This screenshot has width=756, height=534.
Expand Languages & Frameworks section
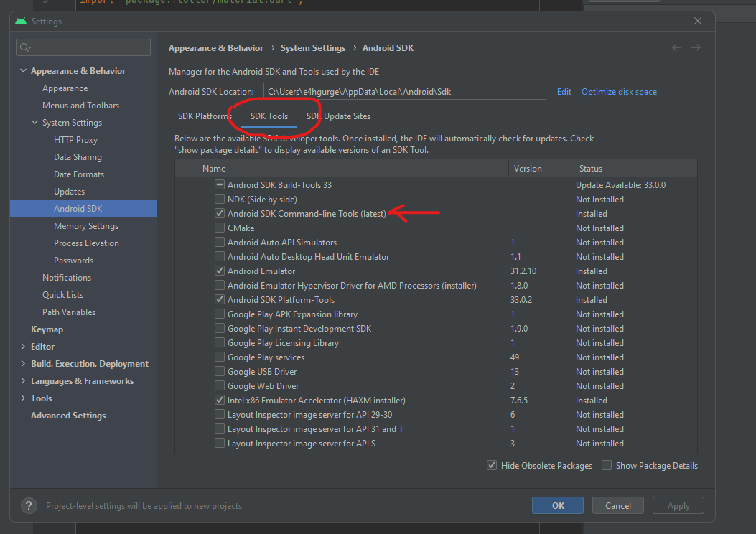(23, 380)
